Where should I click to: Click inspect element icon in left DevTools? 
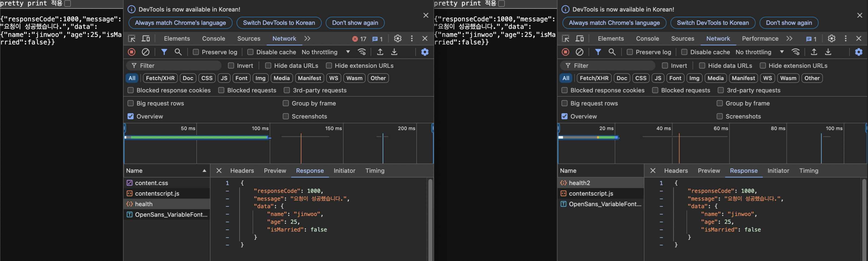click(131, 39)
